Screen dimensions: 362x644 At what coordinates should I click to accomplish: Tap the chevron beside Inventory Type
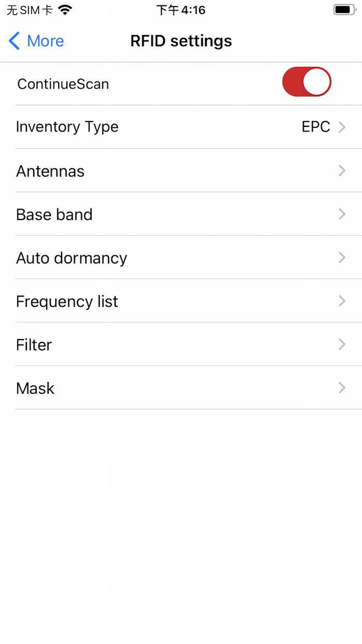coord(342,127)
